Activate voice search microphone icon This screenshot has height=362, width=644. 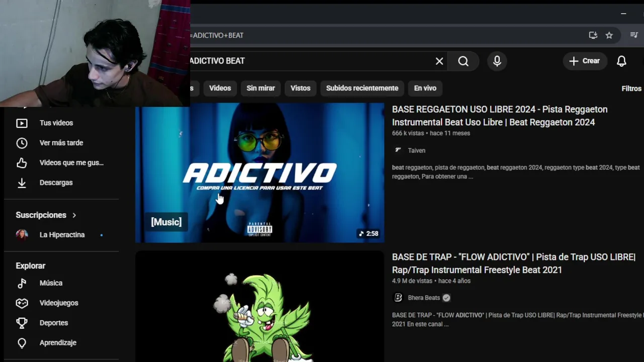pos(497,61)
